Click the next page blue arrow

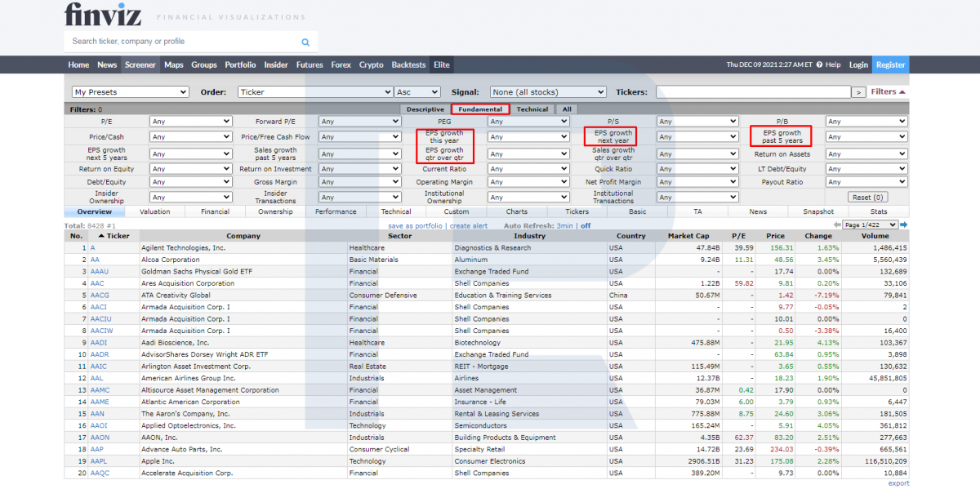(x=904, y=224)
